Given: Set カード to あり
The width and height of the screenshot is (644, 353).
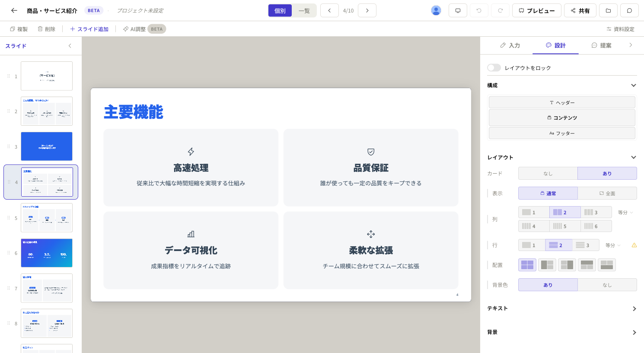Looking at the screenshot, I should point(607,173).
